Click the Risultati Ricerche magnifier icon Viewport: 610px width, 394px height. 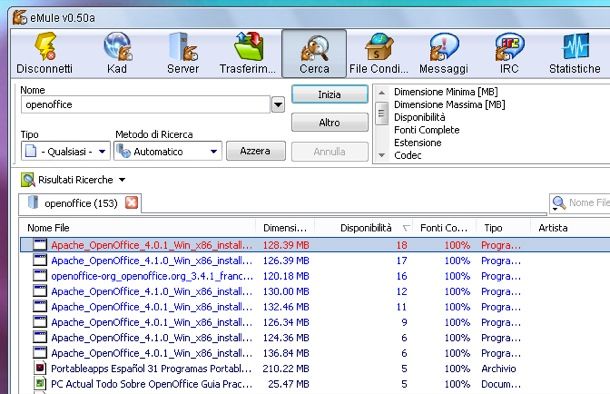(28, 180)
